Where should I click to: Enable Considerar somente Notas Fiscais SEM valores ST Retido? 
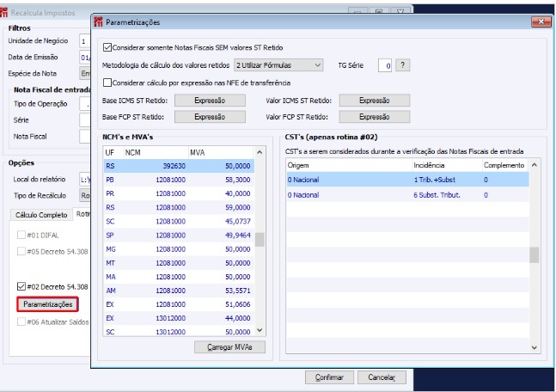click(x=107, y=47)
